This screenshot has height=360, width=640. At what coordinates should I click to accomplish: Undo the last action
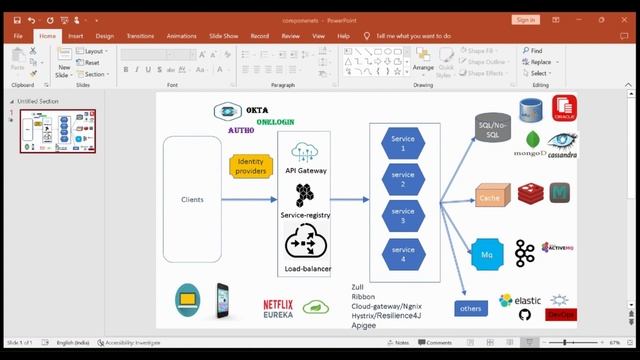coord(31,20)
